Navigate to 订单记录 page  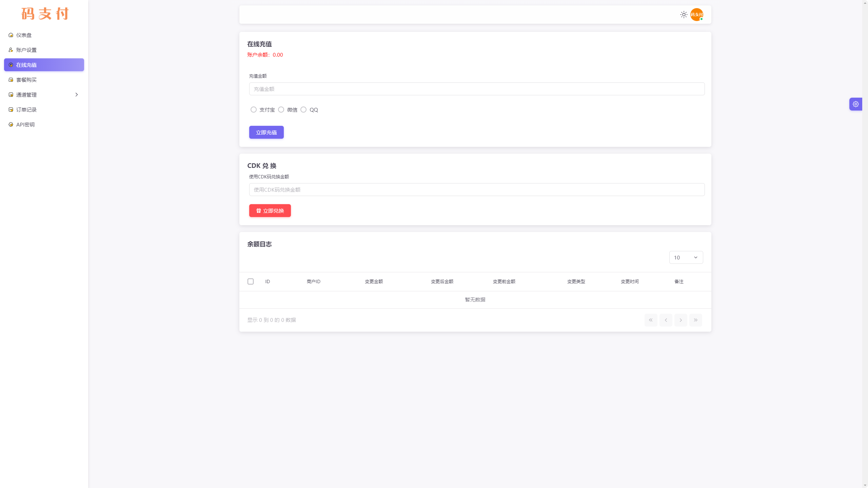[26, 110]
